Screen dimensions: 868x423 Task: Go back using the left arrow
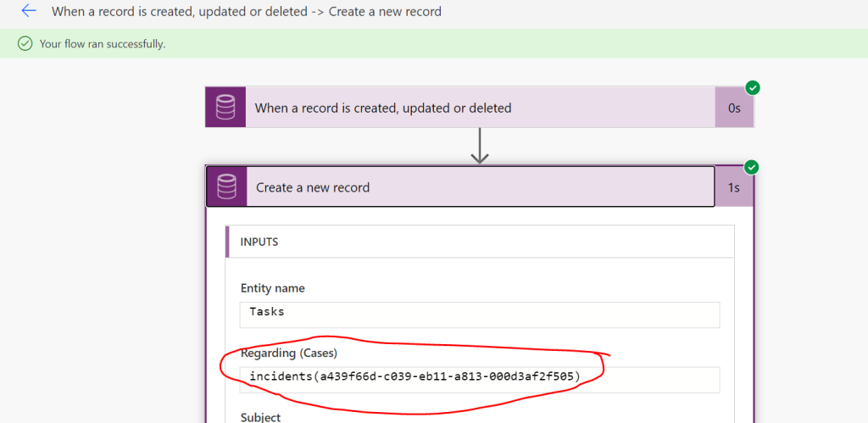[x=29, y=12]
